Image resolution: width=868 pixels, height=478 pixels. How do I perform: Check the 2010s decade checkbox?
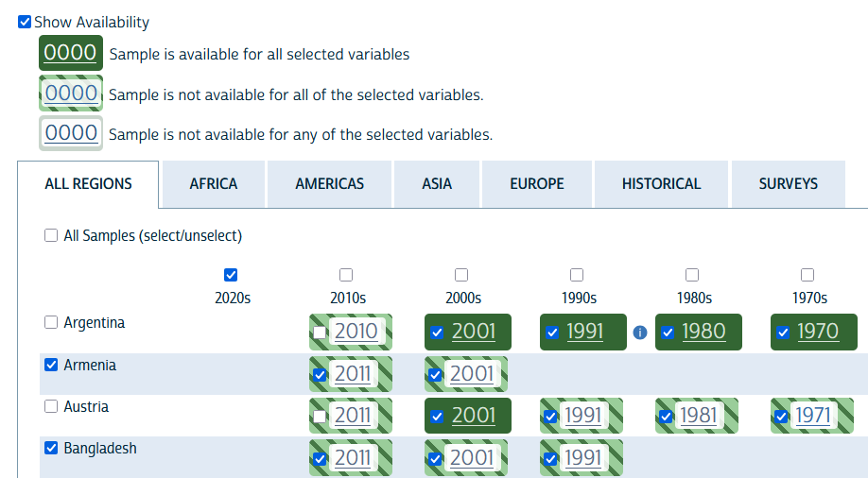point(346,275)
